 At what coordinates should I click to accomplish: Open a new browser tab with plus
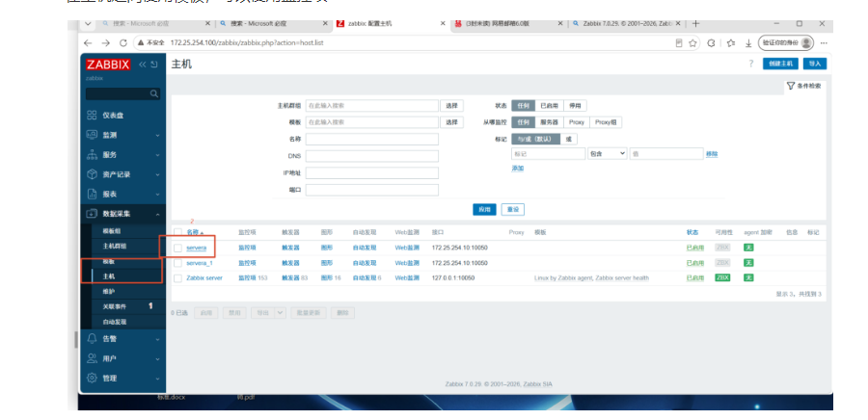(x=695, y=24)
